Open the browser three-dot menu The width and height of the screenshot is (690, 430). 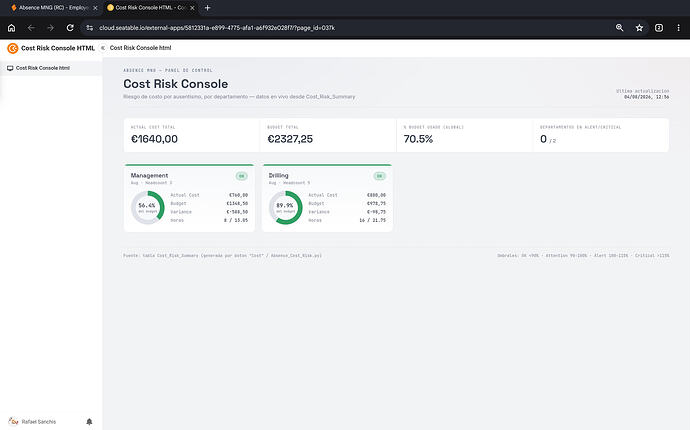pyautogui.click(x=678, y=28)
